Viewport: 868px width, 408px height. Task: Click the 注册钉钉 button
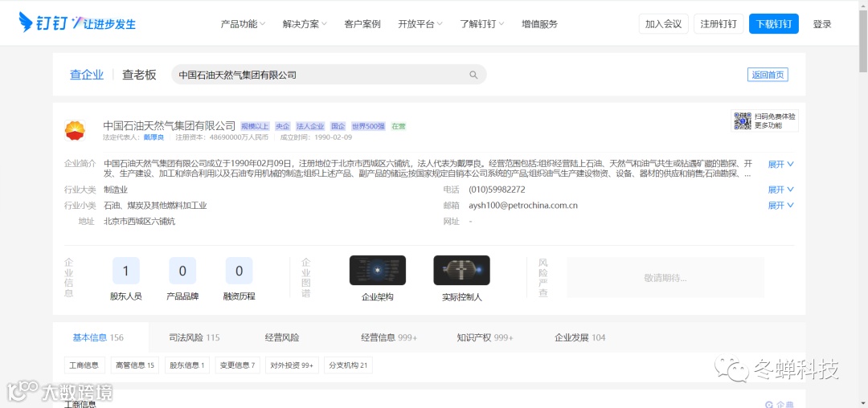click(x=719, y=24)
